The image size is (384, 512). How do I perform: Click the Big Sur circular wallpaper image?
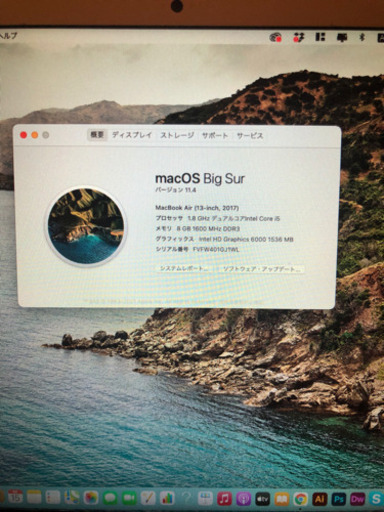(86, 226)
